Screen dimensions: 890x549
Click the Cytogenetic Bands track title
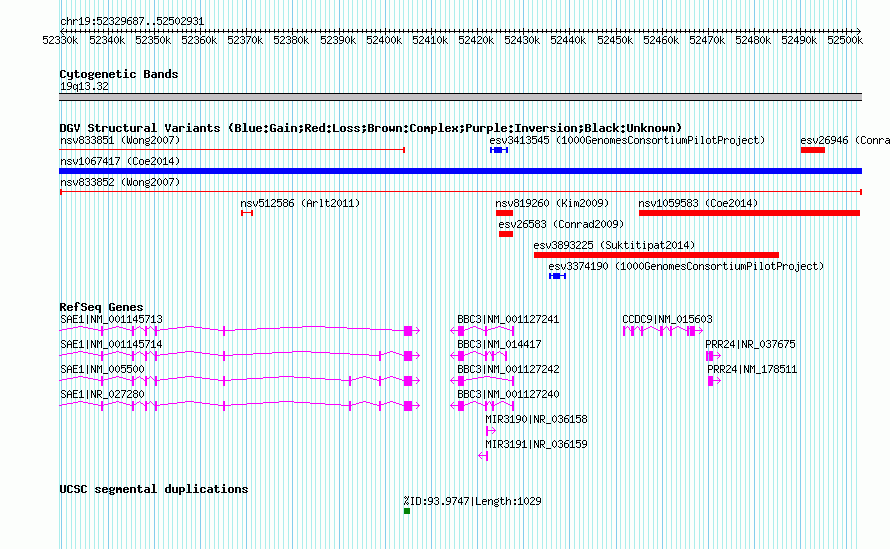(x=119, y=74)
